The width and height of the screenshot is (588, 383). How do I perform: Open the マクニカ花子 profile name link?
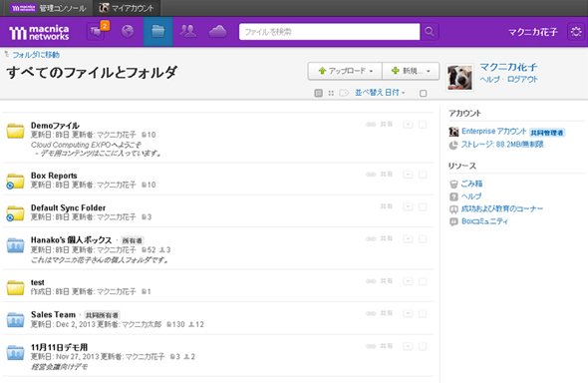508,67
